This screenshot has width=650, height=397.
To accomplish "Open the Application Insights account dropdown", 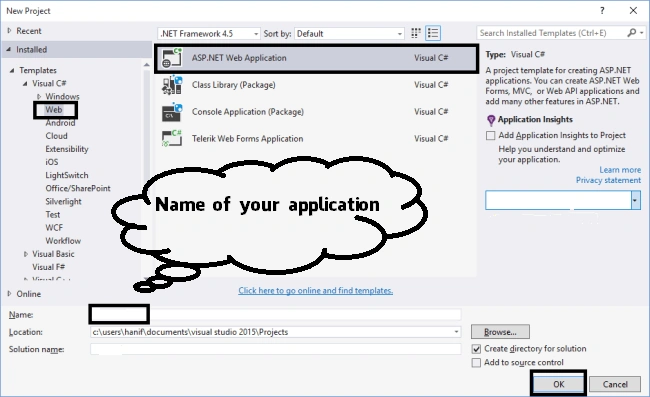I will (635, 201).
